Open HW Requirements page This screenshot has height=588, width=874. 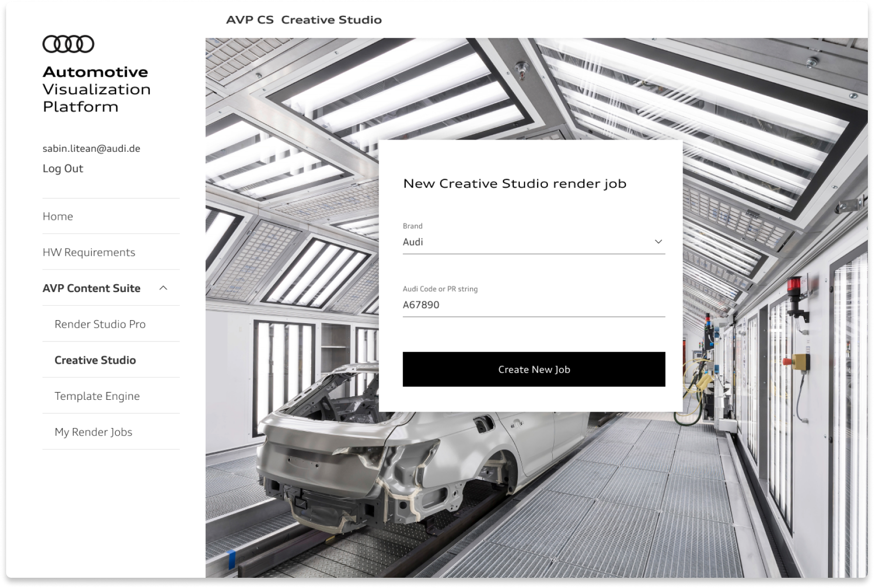[x=89, y=252]
